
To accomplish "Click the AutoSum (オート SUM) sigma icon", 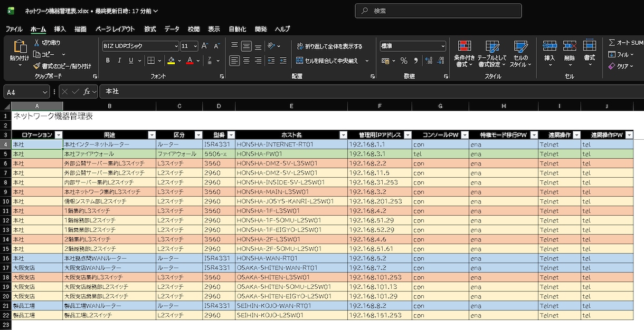I will point(612,43).
